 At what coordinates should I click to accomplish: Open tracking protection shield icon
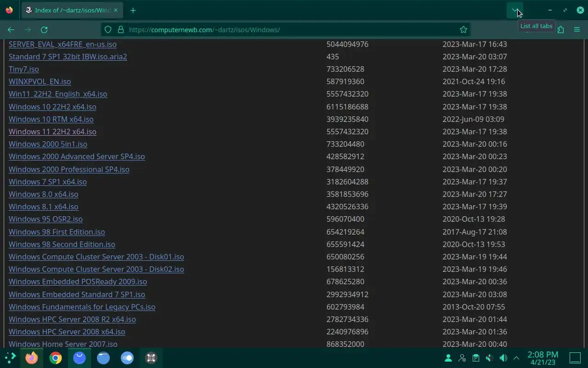(108, 29)
